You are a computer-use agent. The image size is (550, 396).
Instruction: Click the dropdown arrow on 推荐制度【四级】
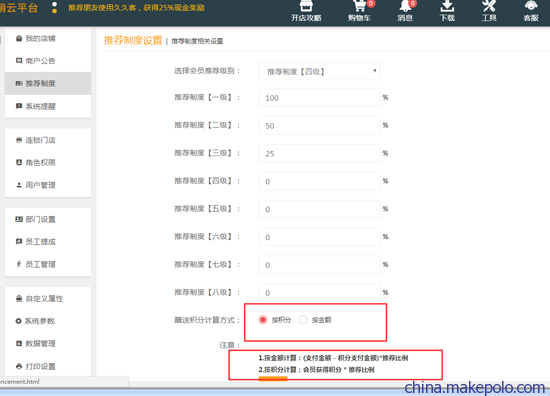[375, 71]
